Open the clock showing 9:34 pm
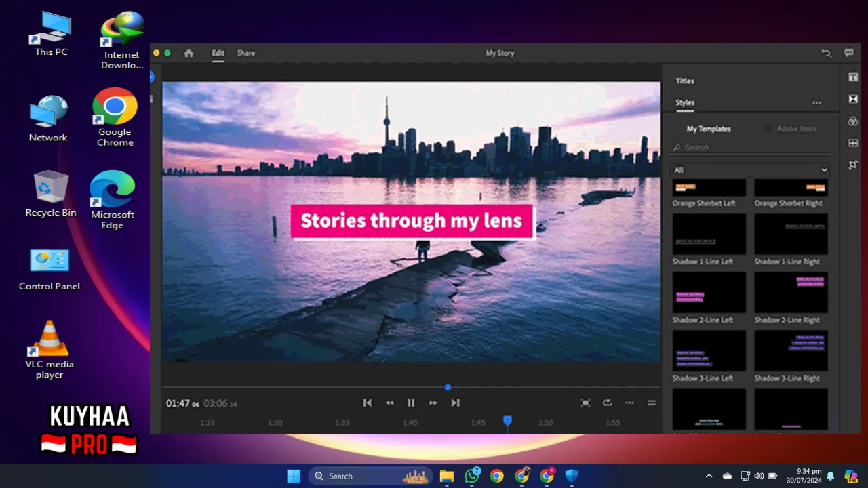Image resolution: width=868 pixels, height=488 pixels. [x=804, y=476]
